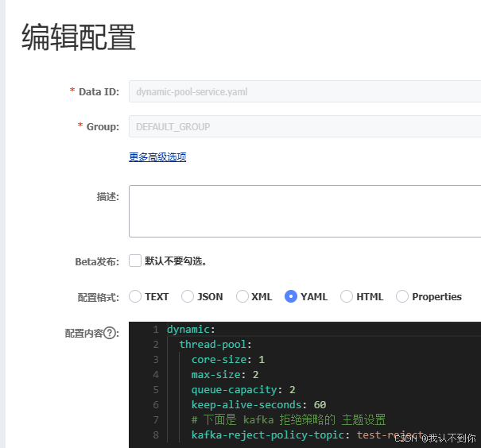Image resolution: width=481 pixels, height=448 pixels.
Task: Click the 'queue-capacity: 2' line
Action: pyautogui.click(x=243, y=390)
